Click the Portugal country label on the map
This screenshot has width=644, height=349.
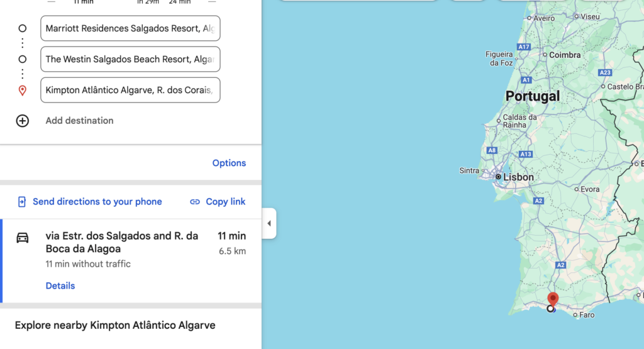click(533, 96)
